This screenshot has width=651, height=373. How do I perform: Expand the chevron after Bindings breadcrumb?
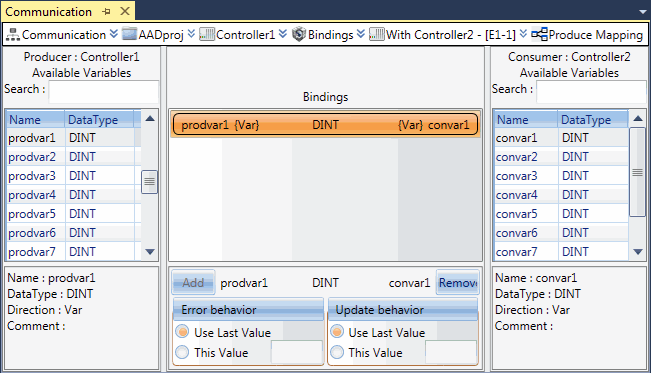point(361,34)
